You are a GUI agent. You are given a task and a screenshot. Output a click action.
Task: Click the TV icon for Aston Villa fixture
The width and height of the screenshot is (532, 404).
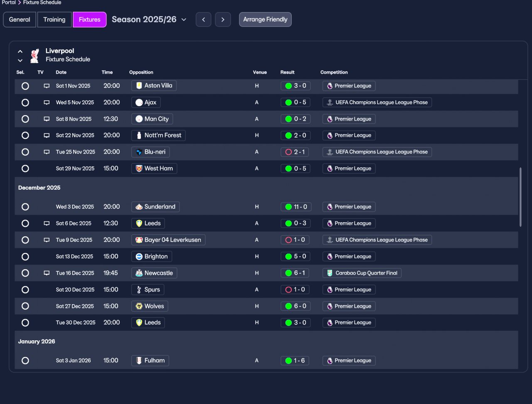(47, 86)
